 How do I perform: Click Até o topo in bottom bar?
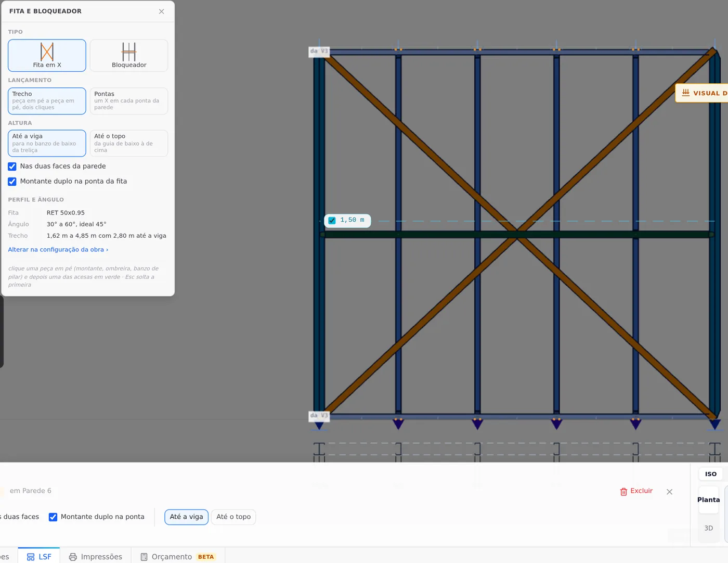(x=233, y=517)
